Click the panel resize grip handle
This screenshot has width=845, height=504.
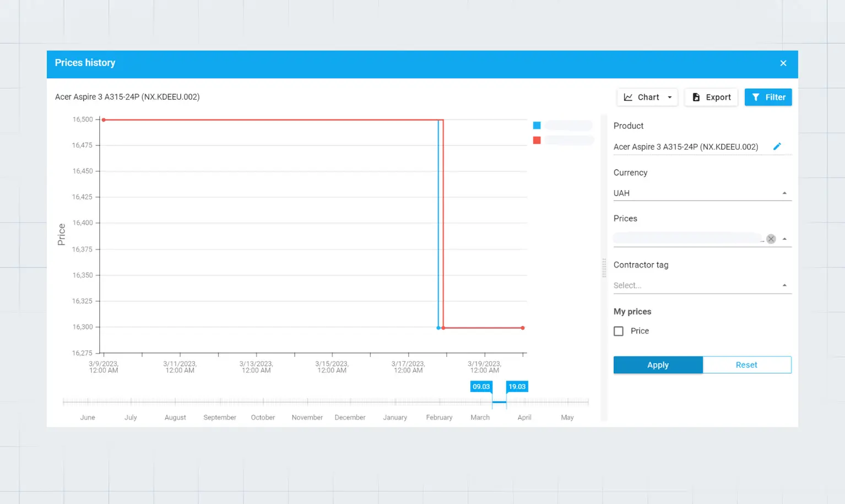pyautogui.click(x=604, y=268)
